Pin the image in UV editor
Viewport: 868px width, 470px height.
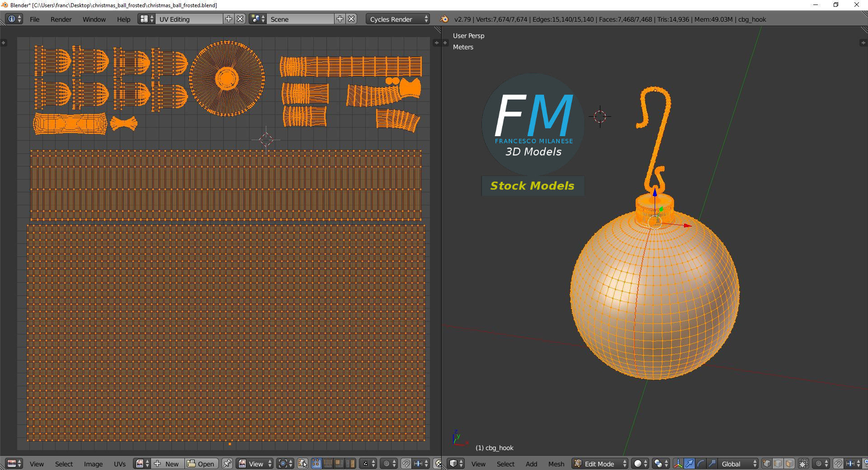(227, 464)
